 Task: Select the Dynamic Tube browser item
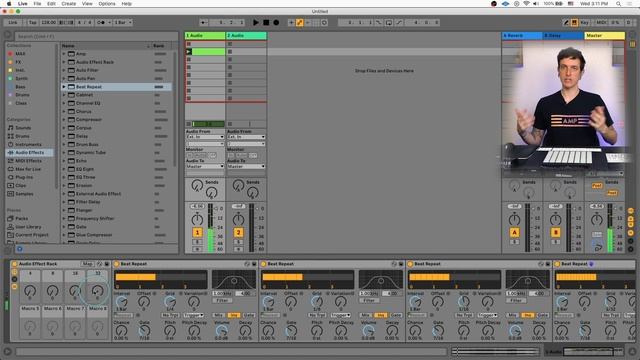91,152
